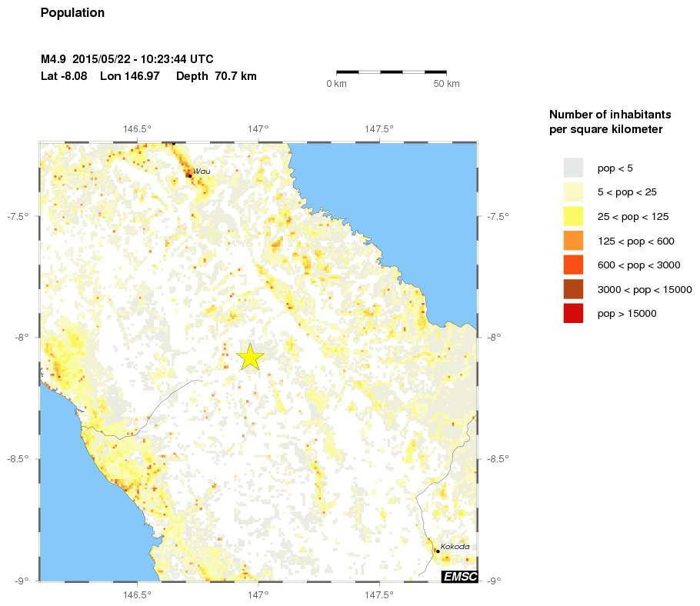Click the "Kokoda" place name label

pos(455,546)
